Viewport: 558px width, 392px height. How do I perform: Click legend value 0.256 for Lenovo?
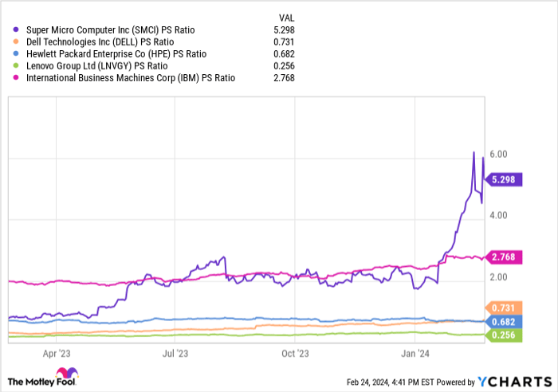pos(284,66)
